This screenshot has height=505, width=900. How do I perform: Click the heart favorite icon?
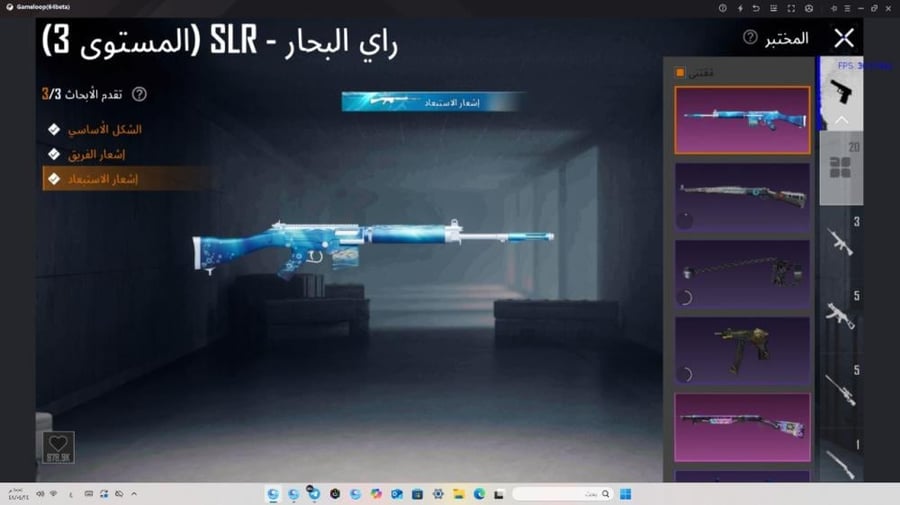tap(58, 447)
